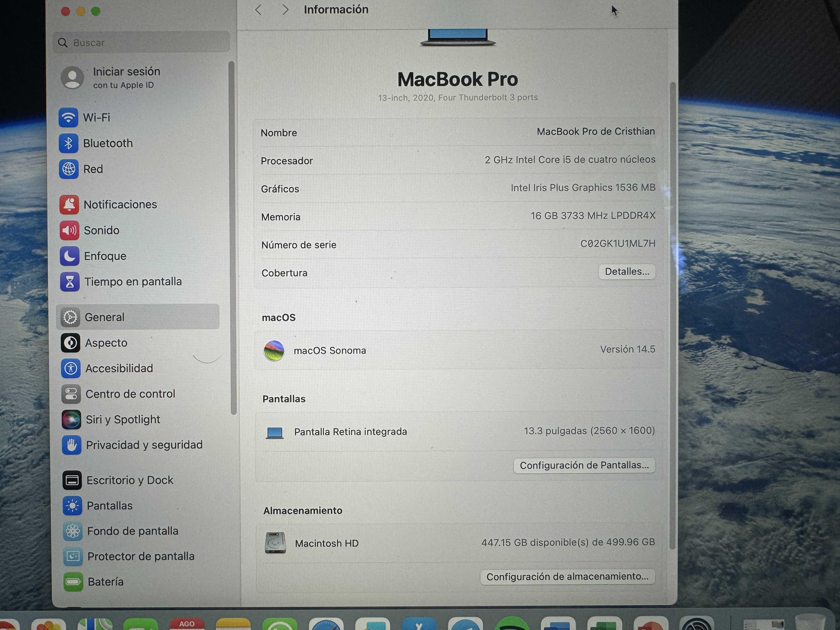This screenshot has width=840, height=630.
Task: Click the search magnifier icon
Action: tap(63, 42)
